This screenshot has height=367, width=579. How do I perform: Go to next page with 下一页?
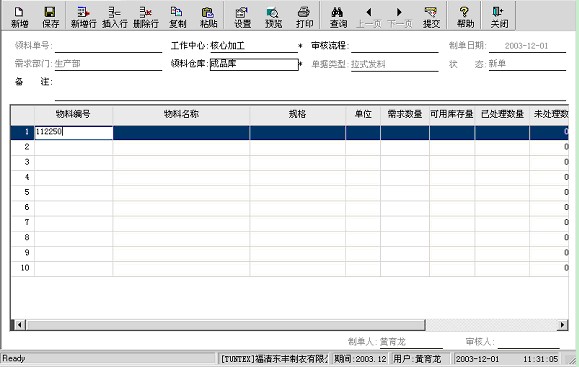[x=400, y=17]
